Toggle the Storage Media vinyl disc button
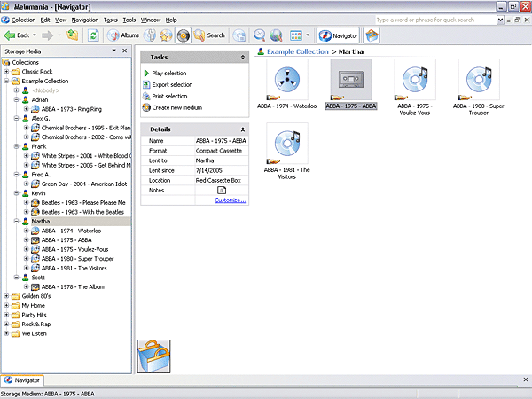 183,35
